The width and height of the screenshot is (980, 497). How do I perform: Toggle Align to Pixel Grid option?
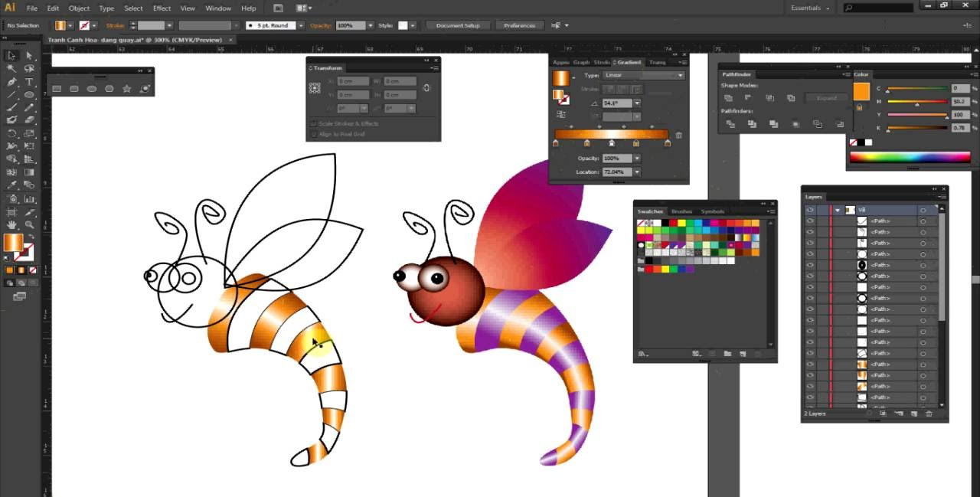pyautogui.click(x=314, y=133)
